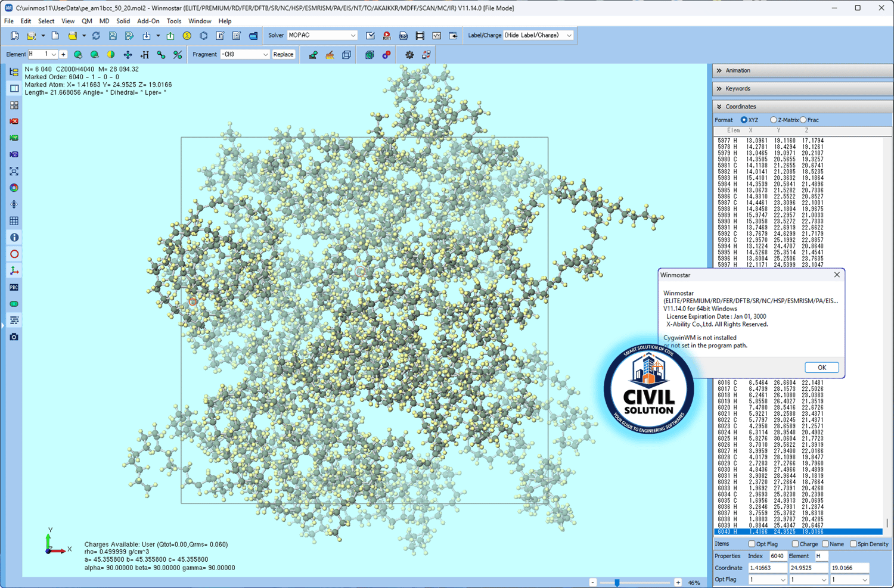Screen dimensions: 894x588
Task: Click the zoom in plus button
Action: click(678, 583)
